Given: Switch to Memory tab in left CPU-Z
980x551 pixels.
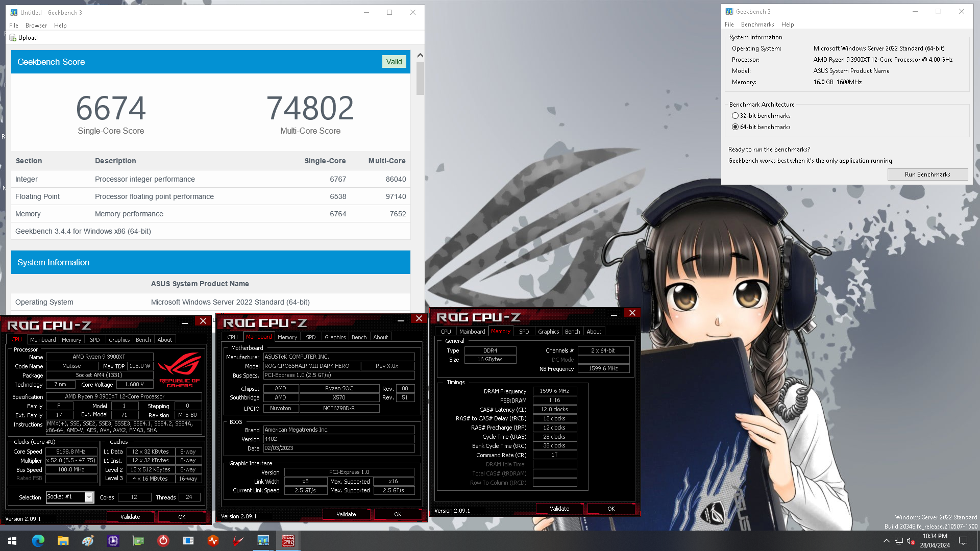Looking at the screenshot, I should (71, 340).
